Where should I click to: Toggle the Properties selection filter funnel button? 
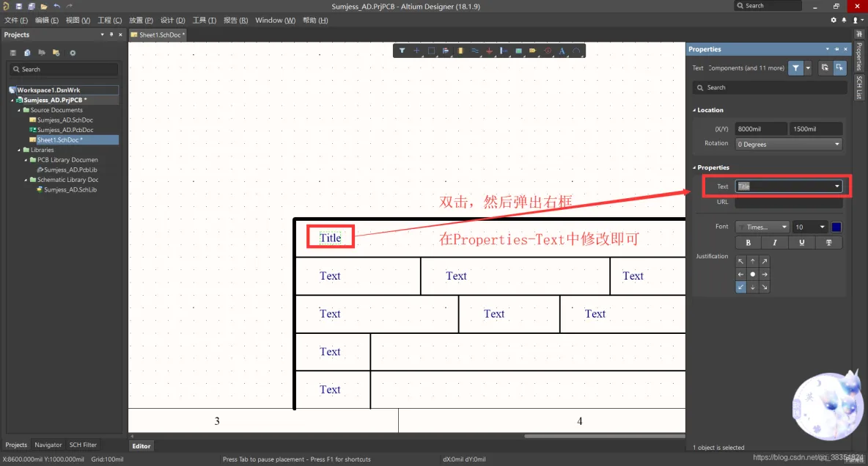pyautogui.click(x=795, y=68)
